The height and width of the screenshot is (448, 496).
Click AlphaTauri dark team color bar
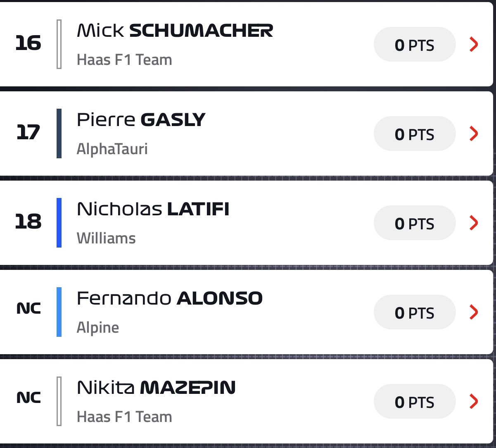coord(59,133)
